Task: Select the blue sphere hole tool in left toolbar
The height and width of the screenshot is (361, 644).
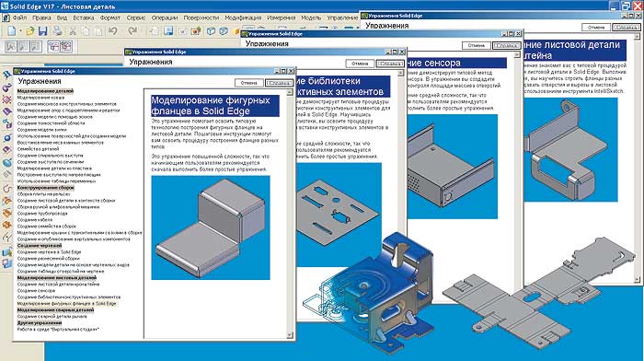Action: (7, 137)
